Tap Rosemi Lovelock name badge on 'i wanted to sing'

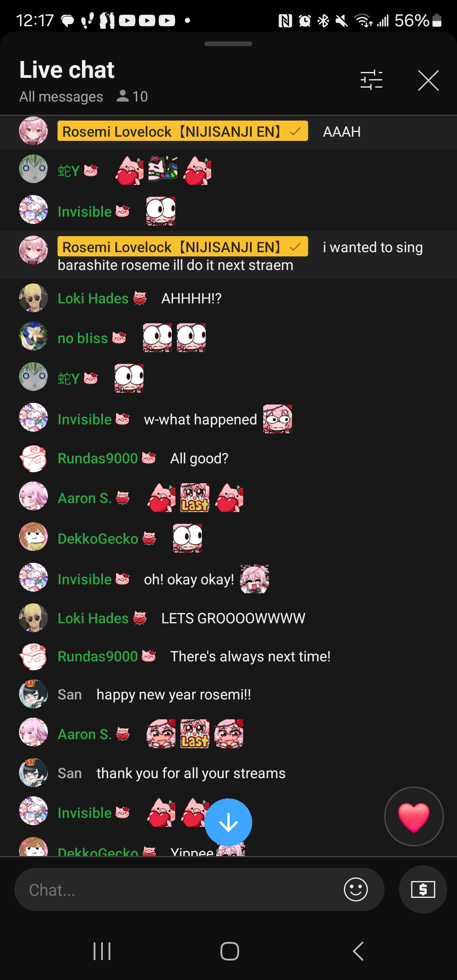(183, 247)
